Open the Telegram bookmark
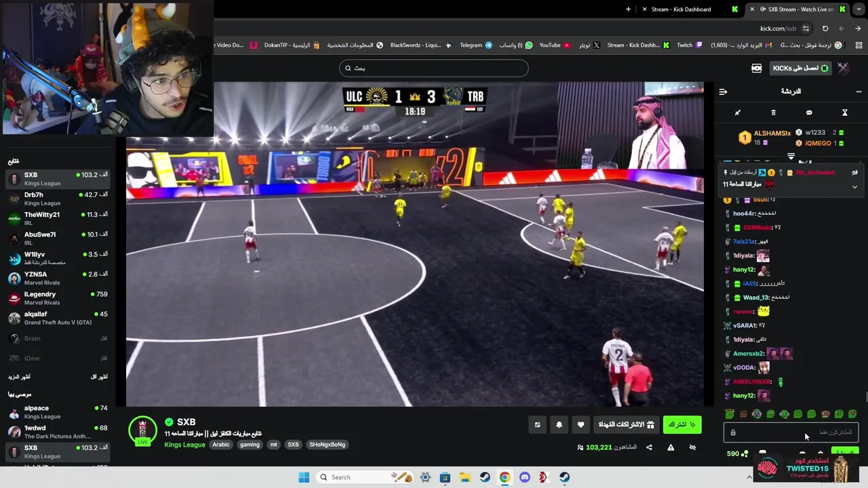This screenshot has height=488, width=868. coord(476,45)
